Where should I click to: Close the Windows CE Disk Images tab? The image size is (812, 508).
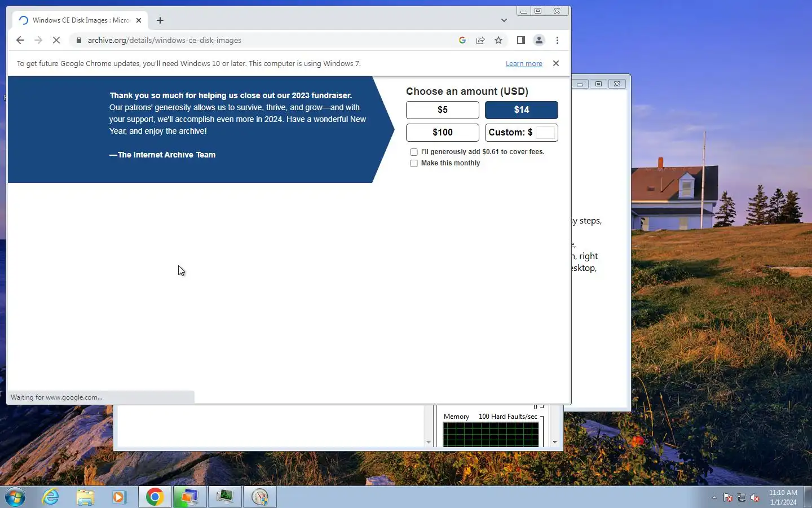(139, 20)
